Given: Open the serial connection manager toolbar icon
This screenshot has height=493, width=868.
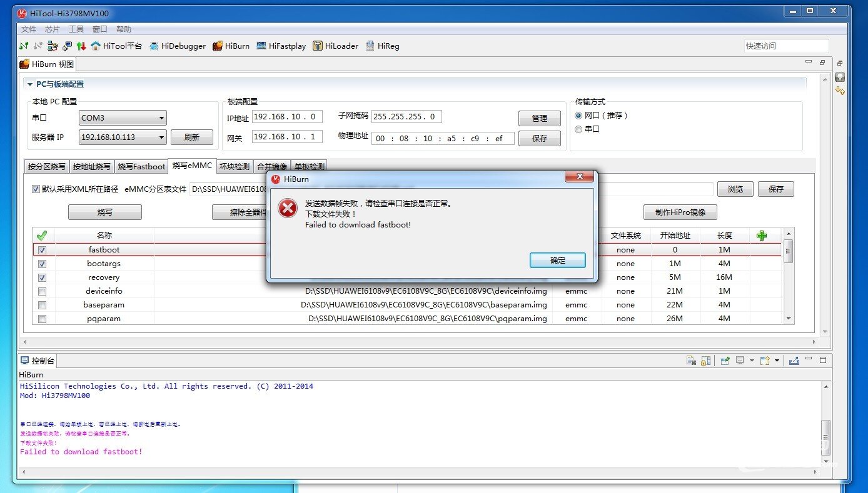Looking at the screenshot, I should (x=53, y=46).
